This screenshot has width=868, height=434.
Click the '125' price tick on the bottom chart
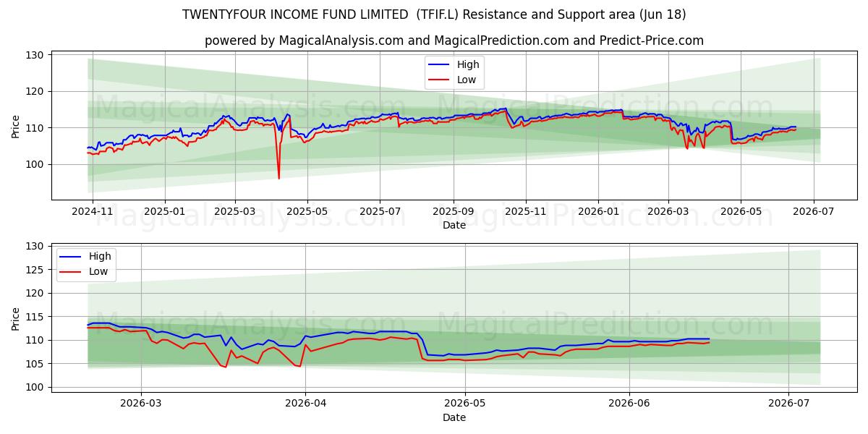(x=36, y=270)
